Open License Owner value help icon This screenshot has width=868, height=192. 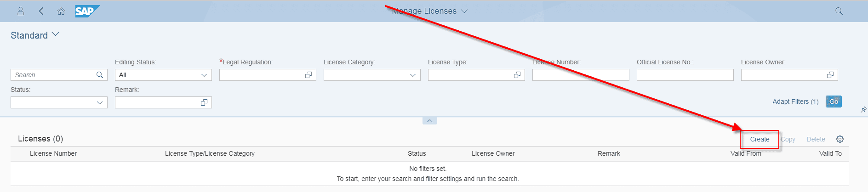coord(830,75)
